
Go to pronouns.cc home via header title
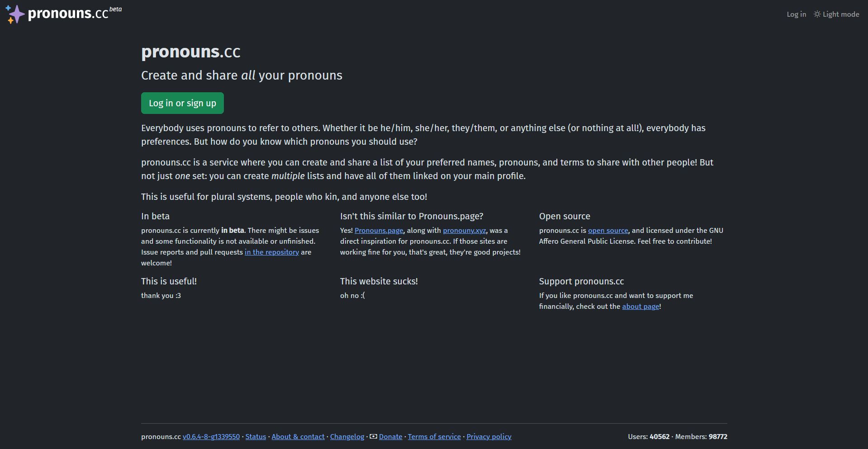pyautogui.click(x=68, y=14)
